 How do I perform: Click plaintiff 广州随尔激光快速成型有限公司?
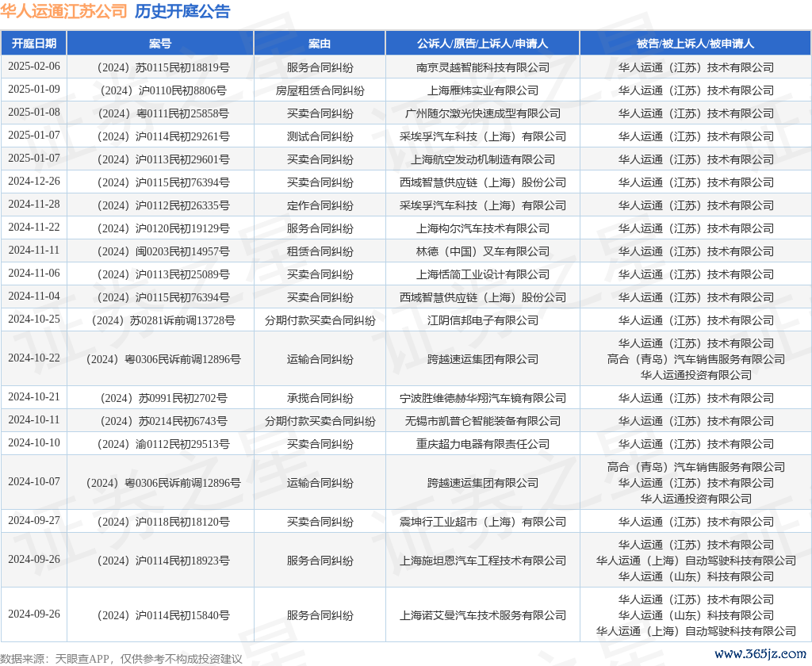[483, 113]
